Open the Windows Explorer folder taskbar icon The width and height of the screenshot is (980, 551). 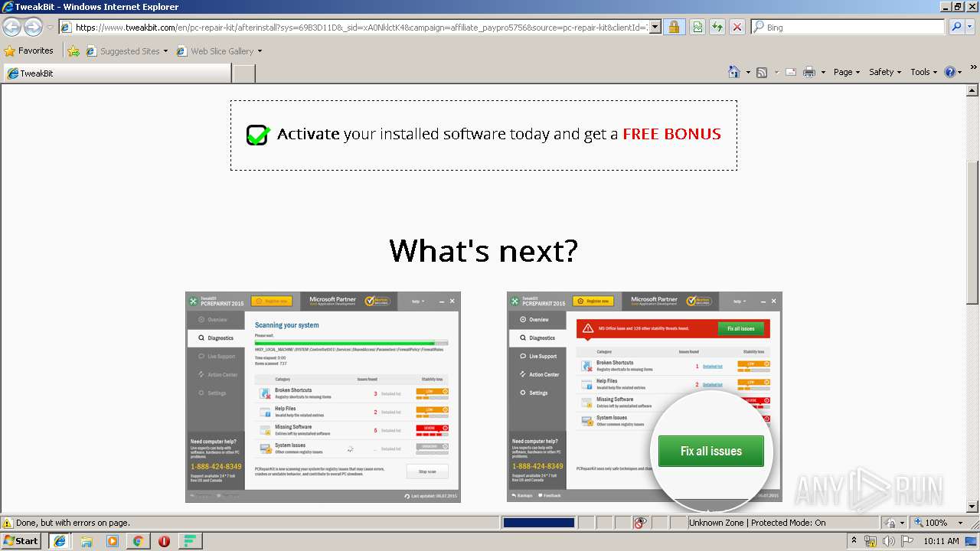point(87,541)
